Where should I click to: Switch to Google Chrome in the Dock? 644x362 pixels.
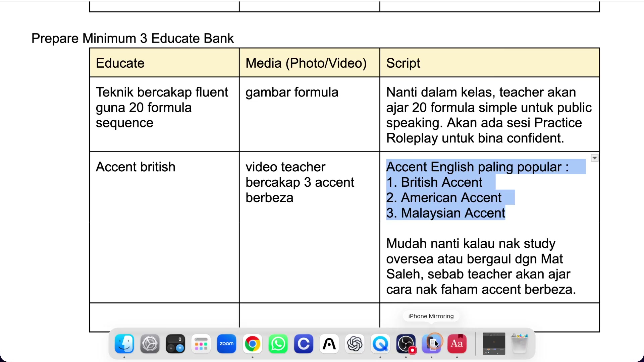252,344
